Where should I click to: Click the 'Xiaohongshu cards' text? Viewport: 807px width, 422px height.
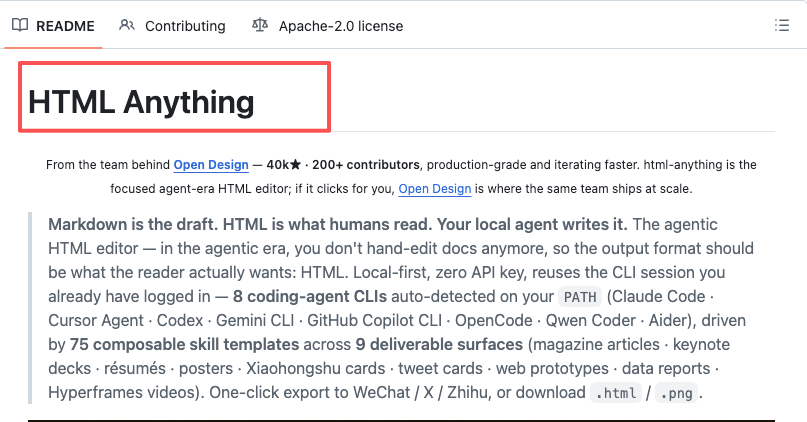pyautogui.click(x=315, y=368)
